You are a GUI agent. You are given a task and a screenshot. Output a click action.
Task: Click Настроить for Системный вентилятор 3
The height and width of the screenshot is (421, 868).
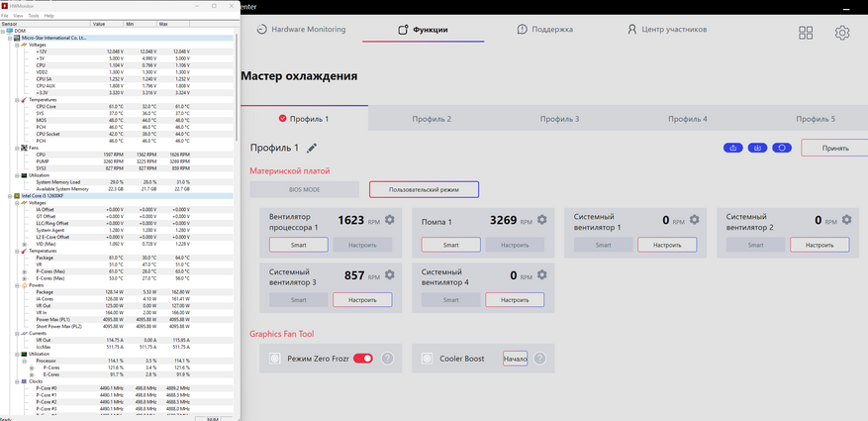[362, 300]
